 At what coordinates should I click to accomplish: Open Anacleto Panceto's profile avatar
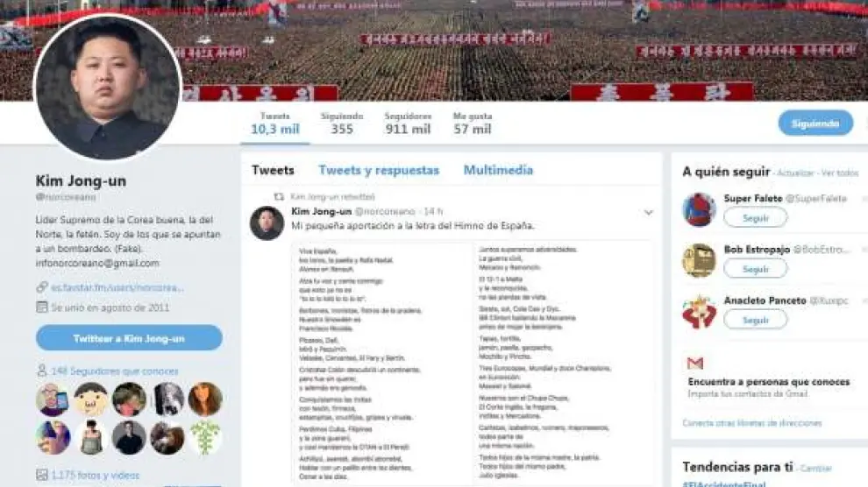point(699,312)
